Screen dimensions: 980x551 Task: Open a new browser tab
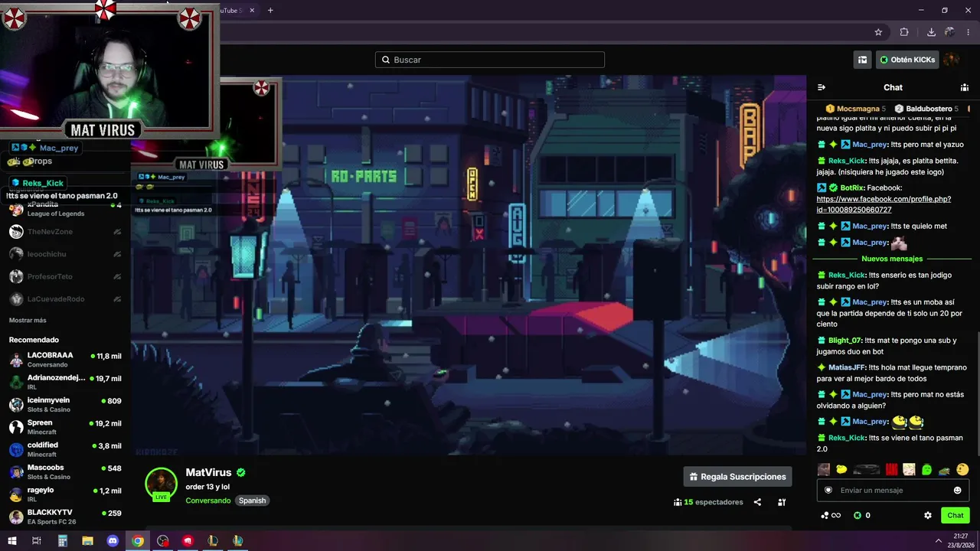(270, 10)
